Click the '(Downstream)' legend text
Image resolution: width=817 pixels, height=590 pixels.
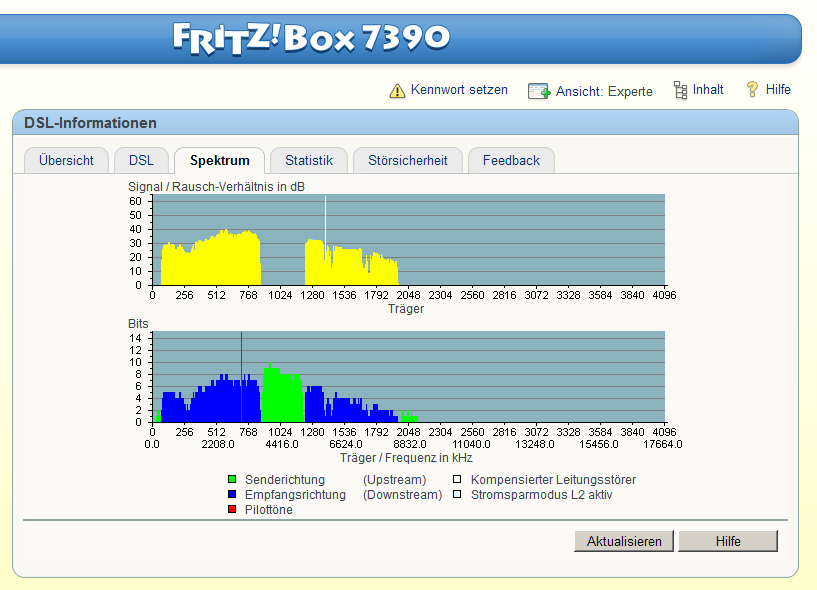402,495
